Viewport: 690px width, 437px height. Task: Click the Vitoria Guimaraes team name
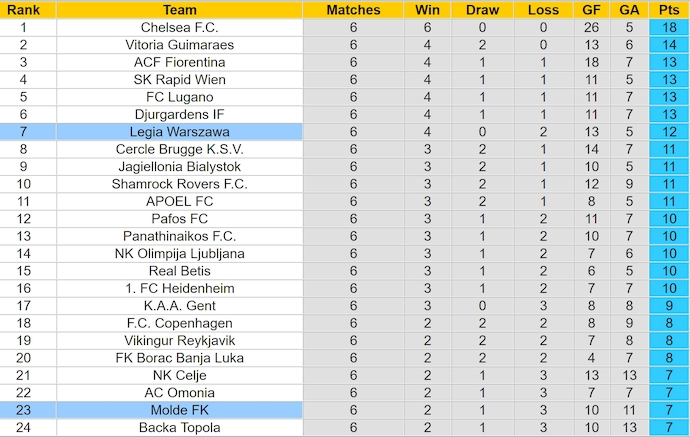coord(179,45)
